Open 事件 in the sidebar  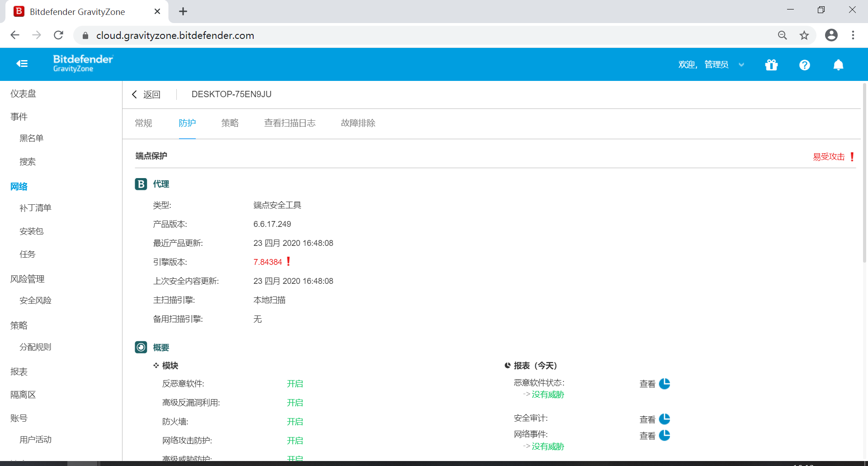[x=19, y=117]
